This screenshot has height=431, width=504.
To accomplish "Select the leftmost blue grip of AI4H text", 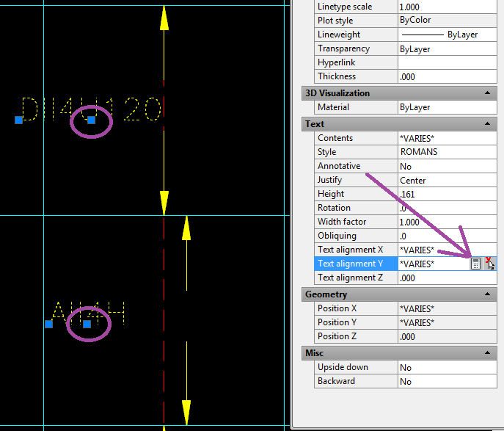I will [48, 324].
